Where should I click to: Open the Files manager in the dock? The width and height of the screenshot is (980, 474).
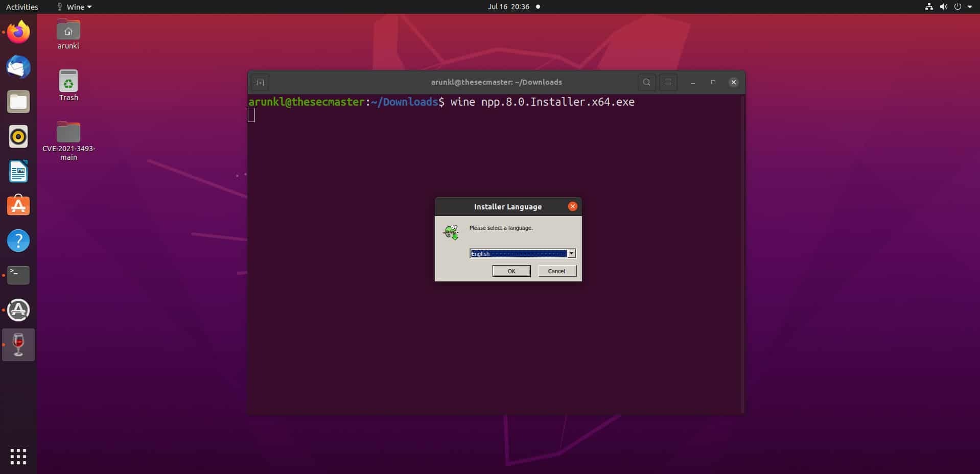18,102
